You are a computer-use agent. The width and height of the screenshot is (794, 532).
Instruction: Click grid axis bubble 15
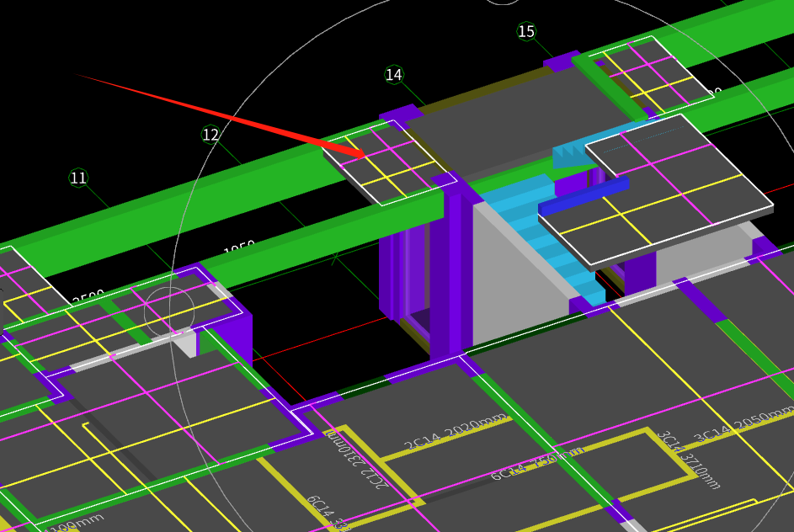click(x=526, y=31)
